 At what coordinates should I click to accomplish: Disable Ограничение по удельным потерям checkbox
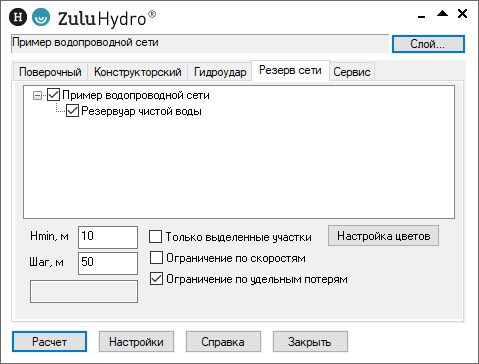[156, 279]
